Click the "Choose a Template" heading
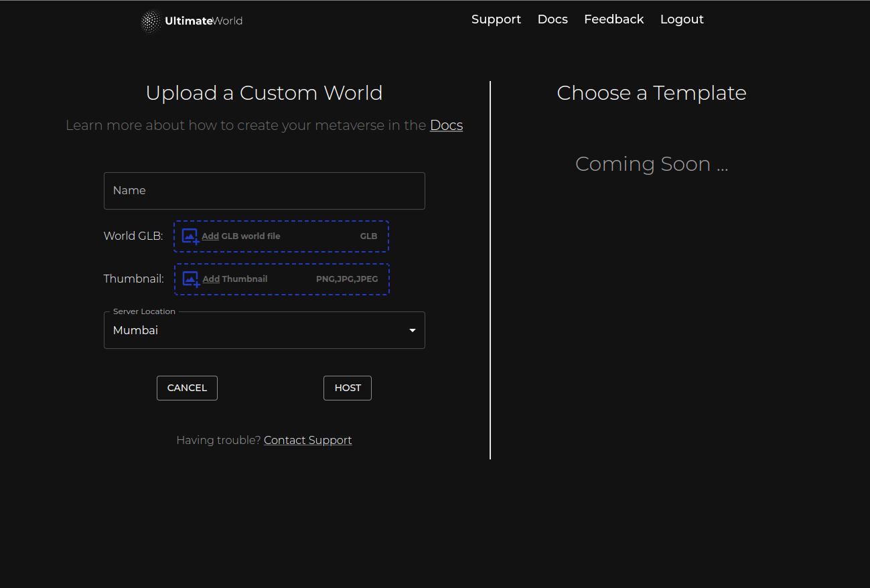 [652, 93]
